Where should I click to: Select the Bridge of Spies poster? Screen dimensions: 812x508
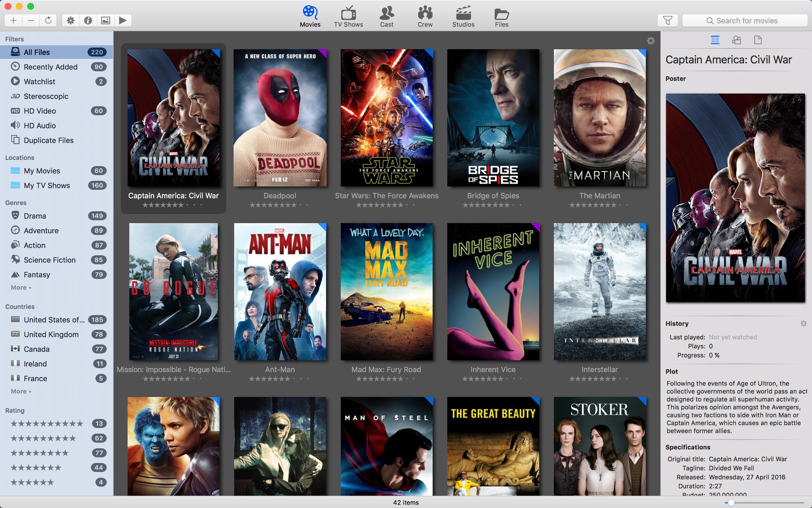click(493, 118)
